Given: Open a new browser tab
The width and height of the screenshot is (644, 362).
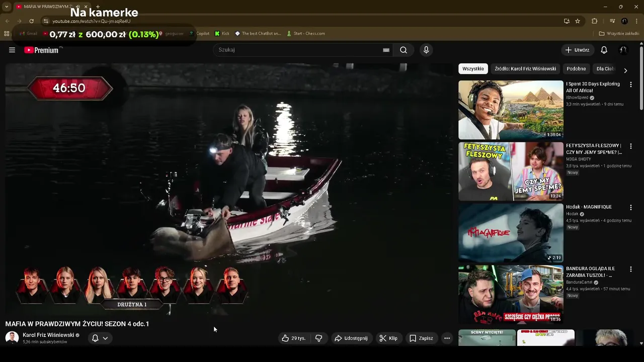Looking at the screenshot, I should 98,7.
